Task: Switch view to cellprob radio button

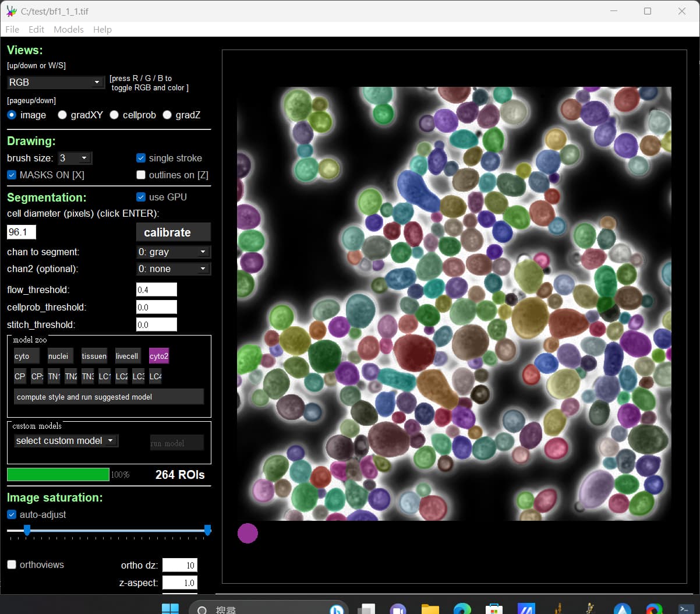Action: pos(114,115)
